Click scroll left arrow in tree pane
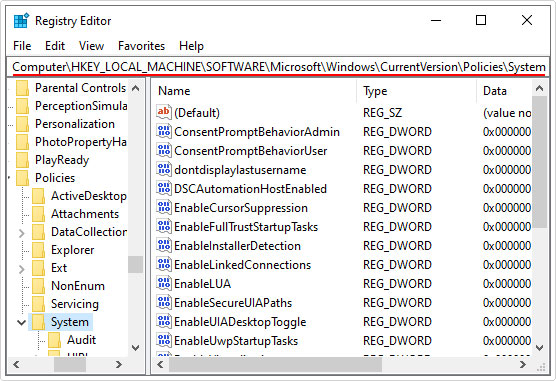 (16, 364)
